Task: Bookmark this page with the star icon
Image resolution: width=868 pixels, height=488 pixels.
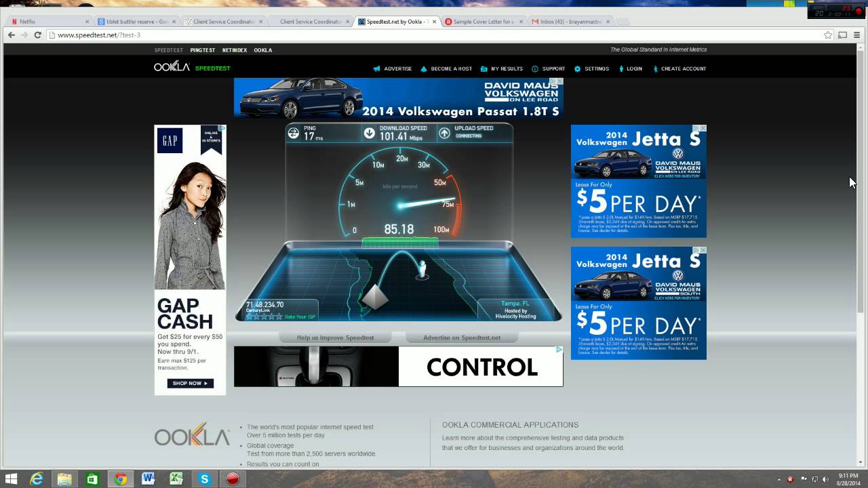Action: [x=828, y=35]
